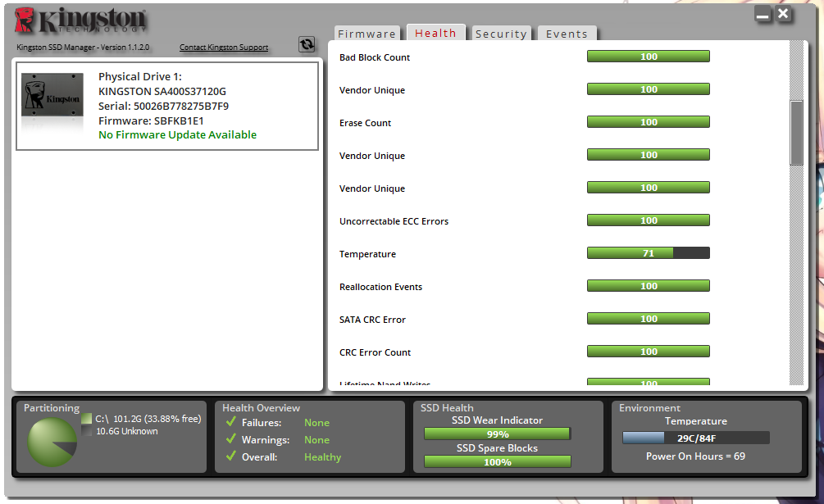Click the Overall Healthy status value

[323, 456]
